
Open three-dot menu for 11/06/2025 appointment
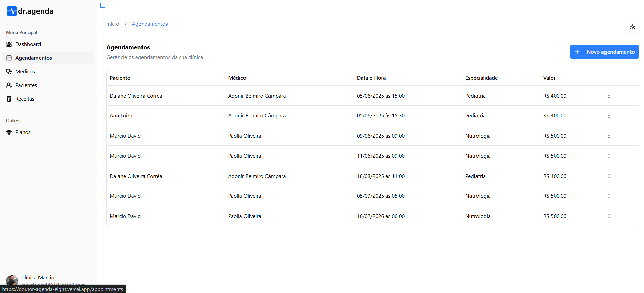coord(609,156)
